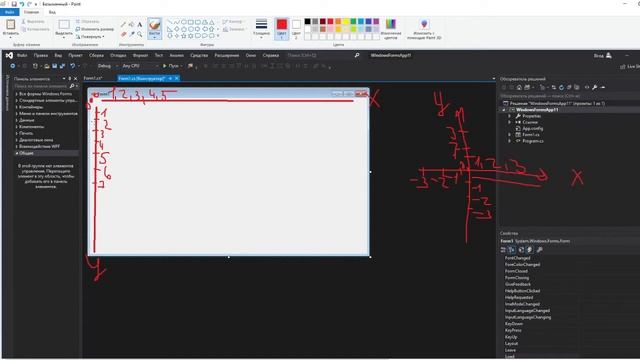This screenshot has height=360, width=640.
Task: Select the Brushes tool in Paint
Action: point(154,29)
